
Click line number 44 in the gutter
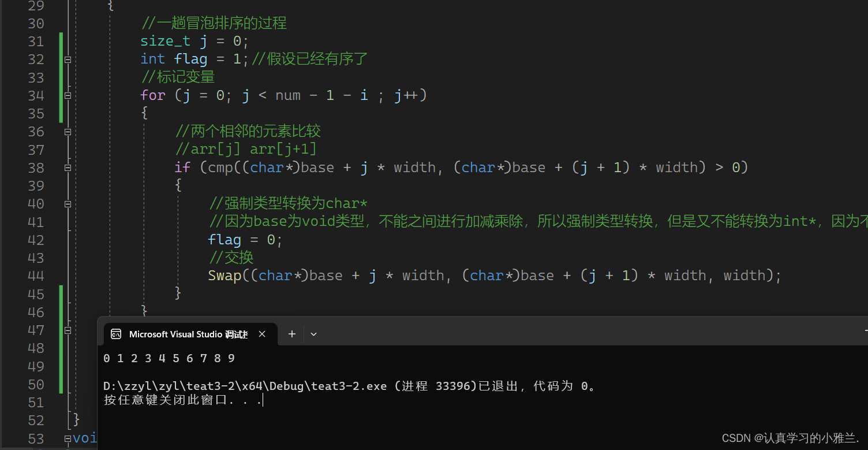click(x=36, y=276)
